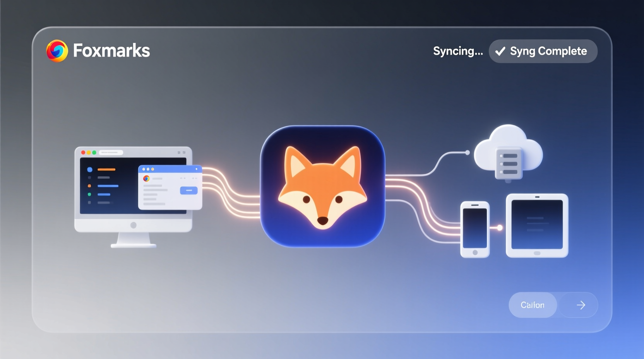The width and height of the screenshot is (644, 359).
Task: Select the desktop monitor illustration
Action: point(133,197)
